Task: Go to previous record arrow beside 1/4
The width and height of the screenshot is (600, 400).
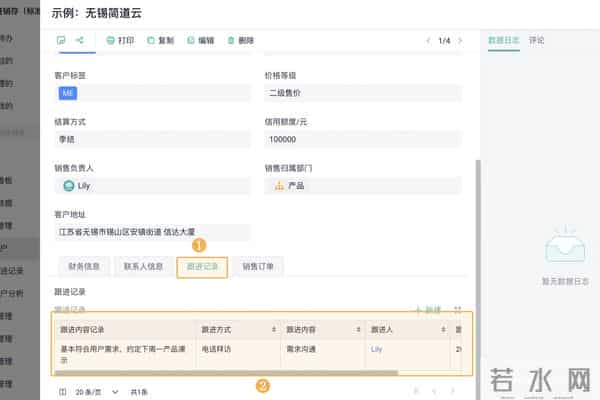Action: (428, 40)
